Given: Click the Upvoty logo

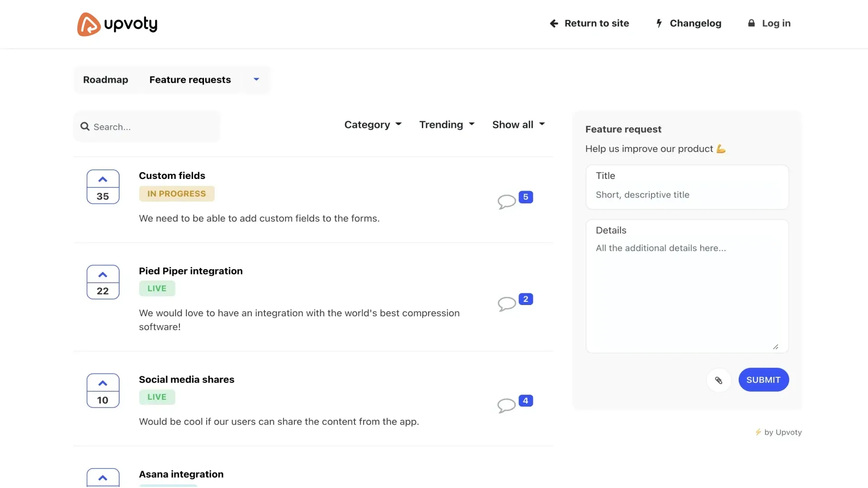Looking at the screenshot, I should coord(117,24).
